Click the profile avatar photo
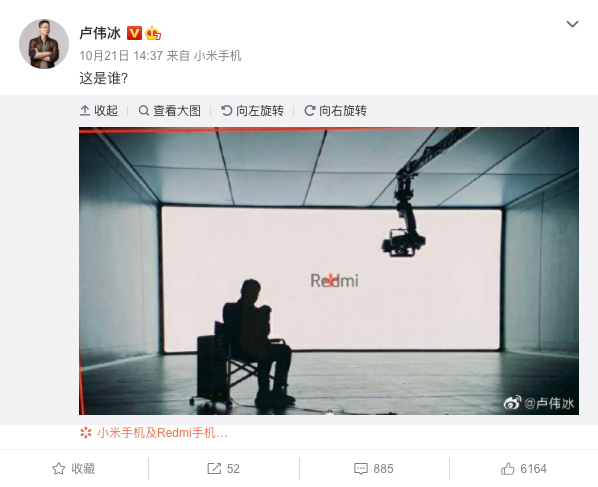Image resolution: width=598 pixels, height=487 pixels. 44,44
